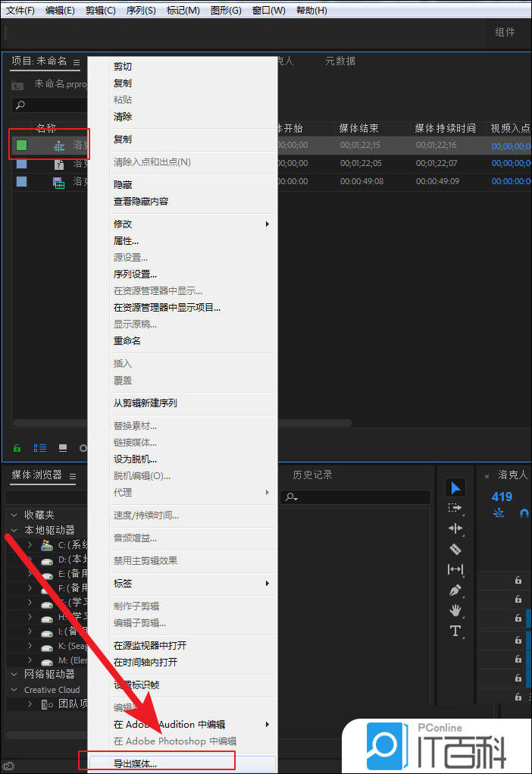Click the project bin folder icon beside 未命名.prproj
Screen dimensions: 532x774
point(17,86)
